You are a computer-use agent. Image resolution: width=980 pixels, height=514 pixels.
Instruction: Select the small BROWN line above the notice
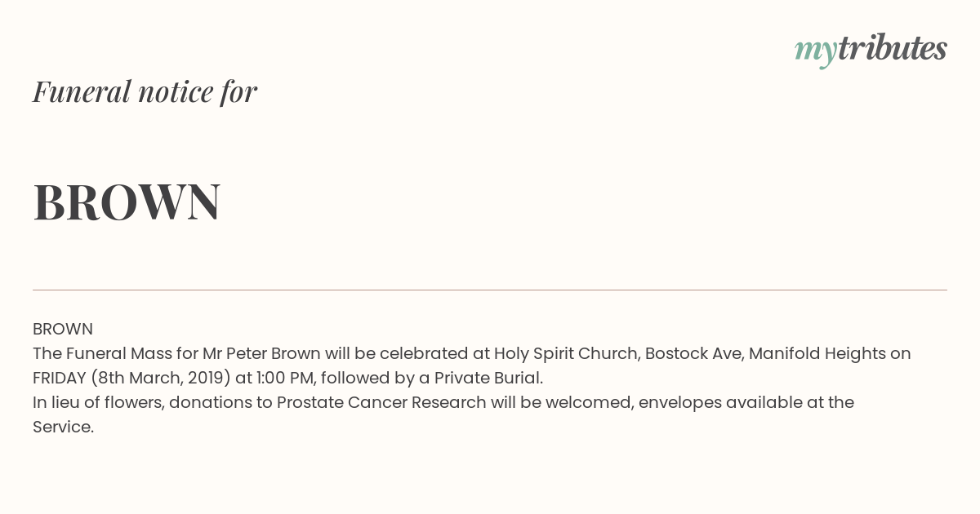(x=63, y=329)
